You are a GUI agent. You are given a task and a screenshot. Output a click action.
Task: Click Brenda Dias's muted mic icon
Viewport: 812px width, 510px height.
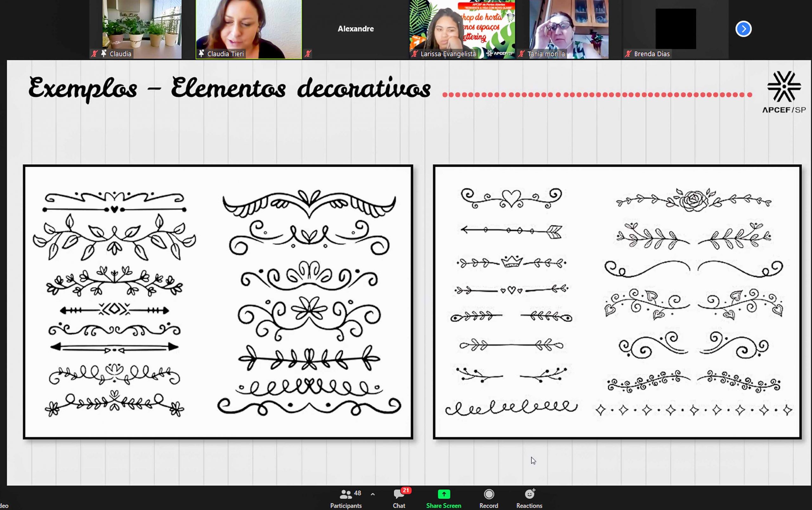coord(628,54)
